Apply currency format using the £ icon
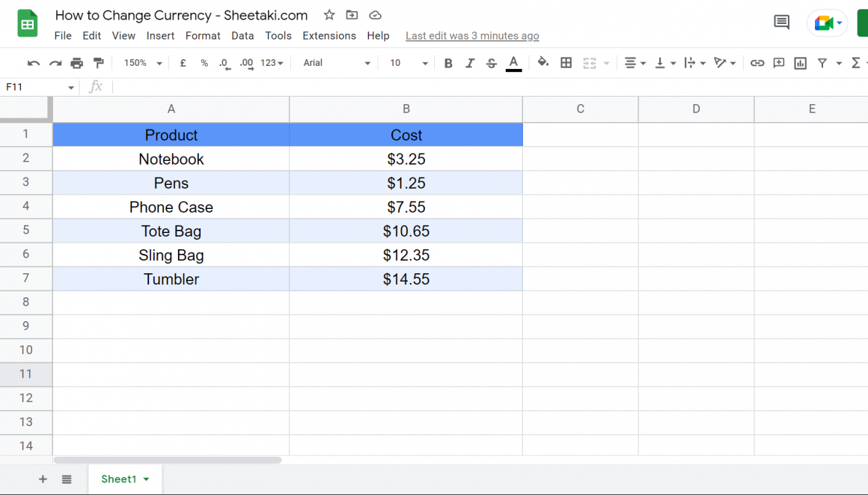Screen dimensions: 868x495 pyautogui.click(x=183, y=63)
